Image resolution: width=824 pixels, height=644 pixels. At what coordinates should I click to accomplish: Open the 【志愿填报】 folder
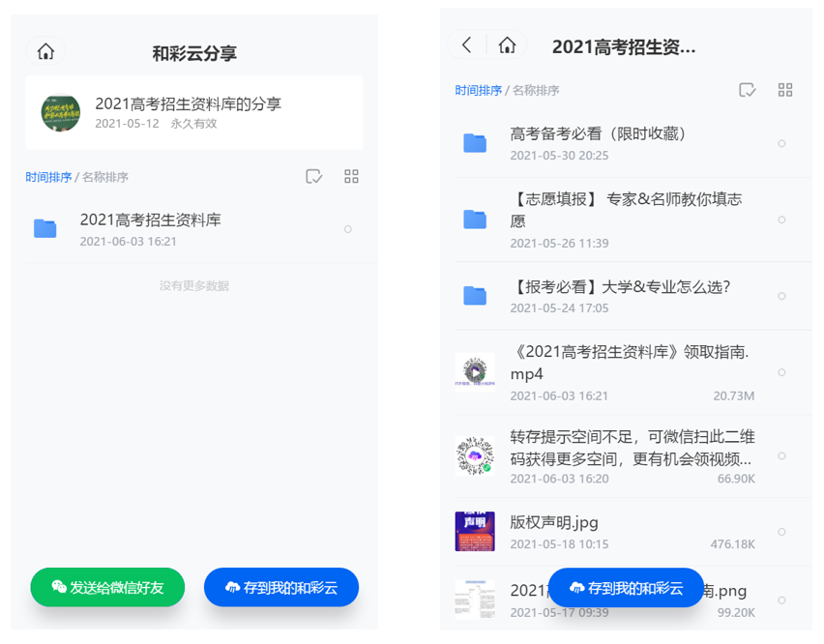pos(626,209)
